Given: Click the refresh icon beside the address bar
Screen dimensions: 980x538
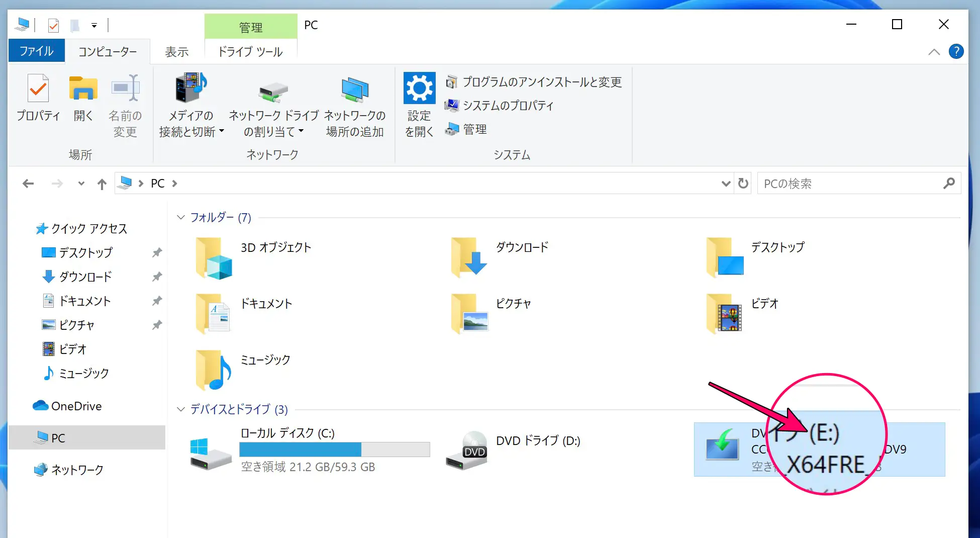Looking at the screenshot, I should (743, 184).
